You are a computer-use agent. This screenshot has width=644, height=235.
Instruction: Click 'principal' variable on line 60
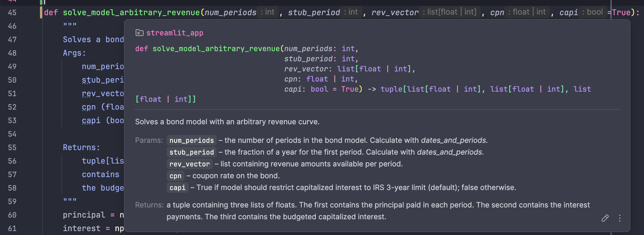[84, 215]
